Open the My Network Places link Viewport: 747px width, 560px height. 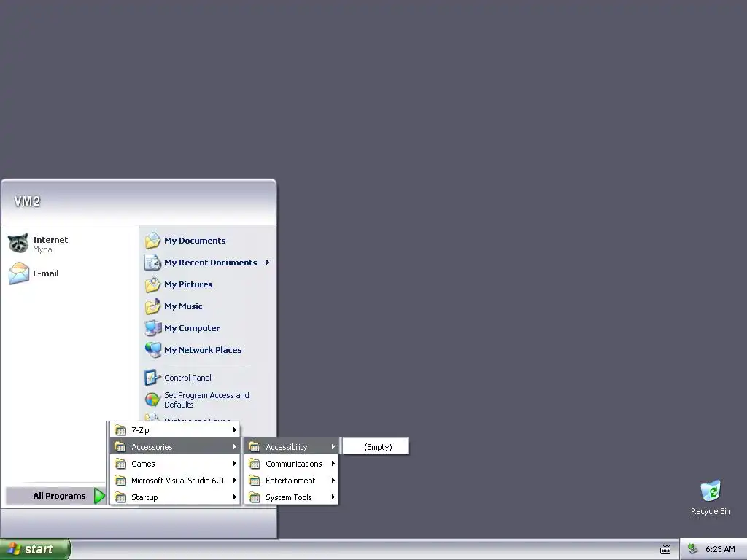203,350
